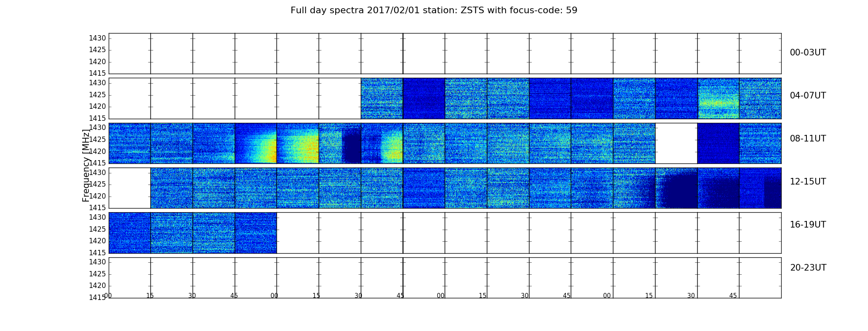Select the '00-03UT' row label
The width and height of the screenshot is (868, 331).
pos(808,53)
